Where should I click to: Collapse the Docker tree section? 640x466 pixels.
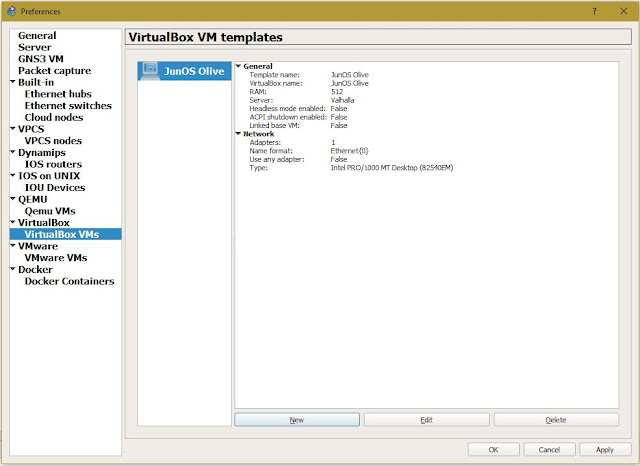(x=13, y=269)
